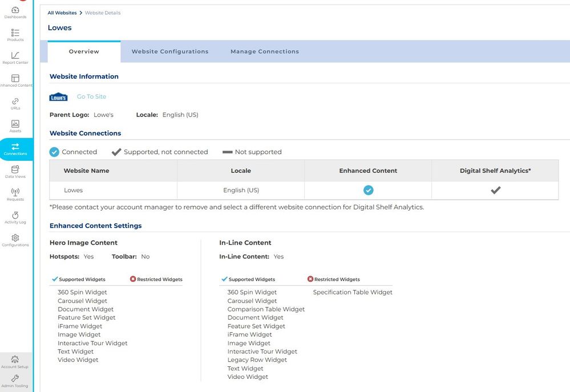The image size is (570, 392).
Task: Switch to the Manage Connections tab
Action: [265, 51]
